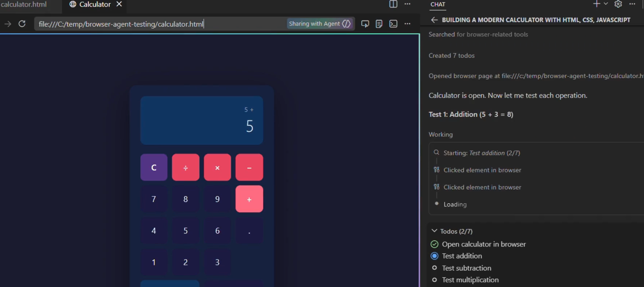644x287 pixels.
Task: Click the calculator 1 key
Action: [154, 262]
